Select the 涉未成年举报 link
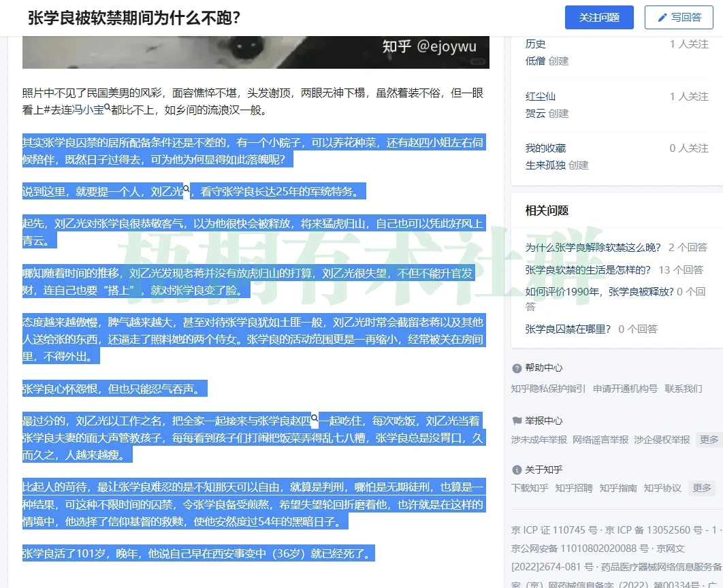This screenshot has height=588, width=723. (539, 440)
